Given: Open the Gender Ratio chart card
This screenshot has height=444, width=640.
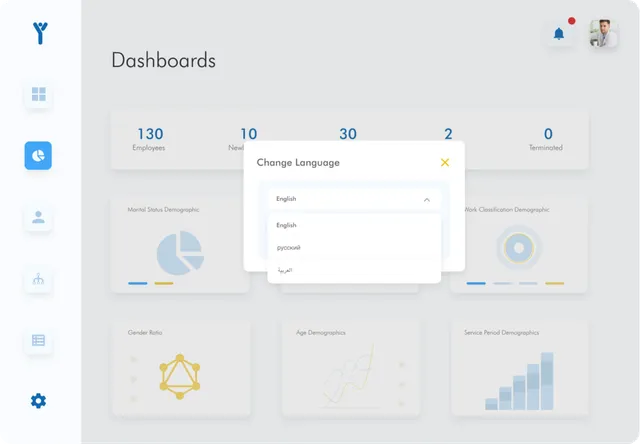Looking at the screenshot, I should [179, 368].
